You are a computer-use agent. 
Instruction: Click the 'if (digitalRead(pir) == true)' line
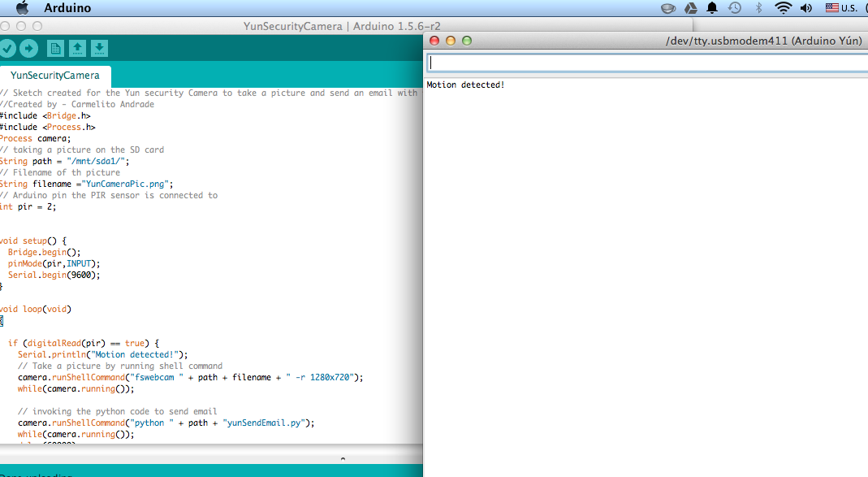pos(84,344)
